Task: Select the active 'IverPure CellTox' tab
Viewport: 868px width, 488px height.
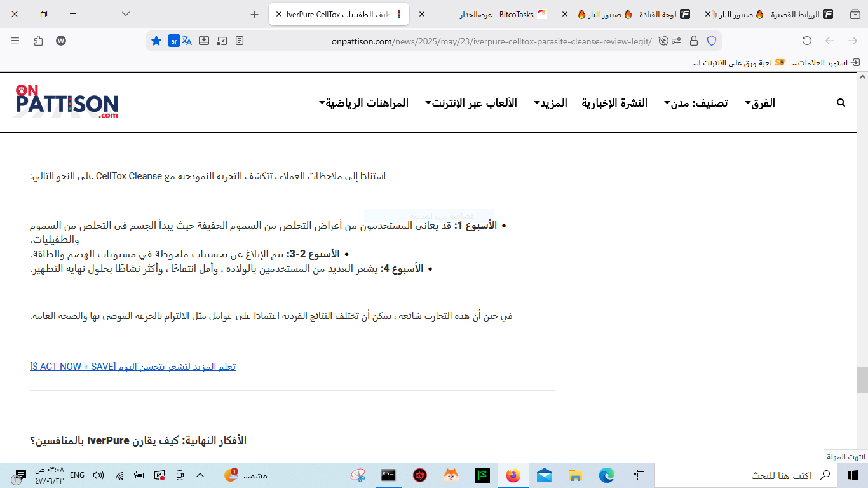Action: tap(339, 14)
